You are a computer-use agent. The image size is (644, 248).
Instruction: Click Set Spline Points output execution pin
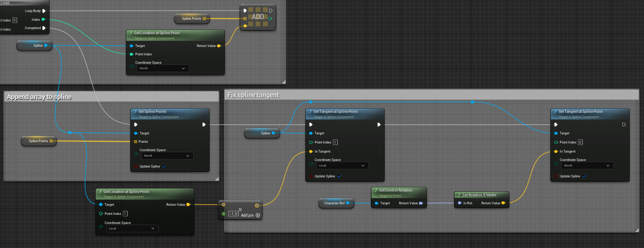point(204,125)
